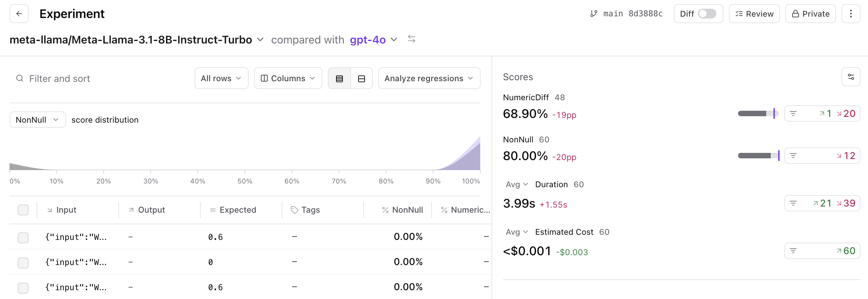This screenshot has height=299, width=868.
Task: Select the tall row layout icon
Action: 362,78
